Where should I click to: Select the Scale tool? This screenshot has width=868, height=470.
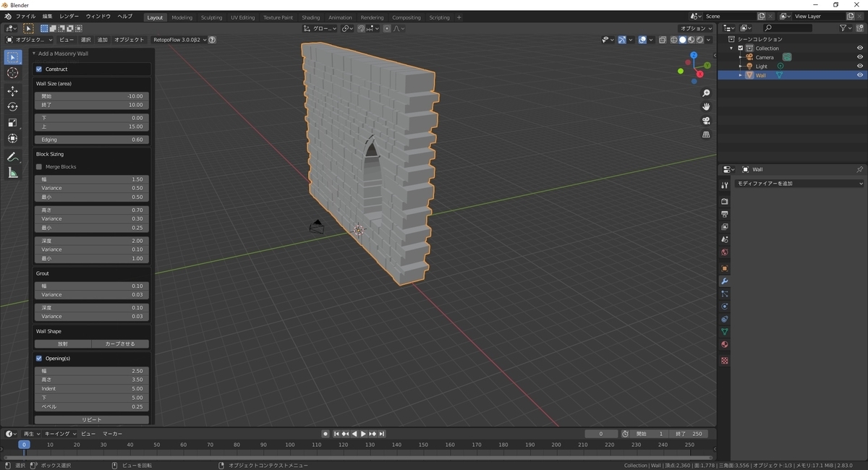coord(12,123)
